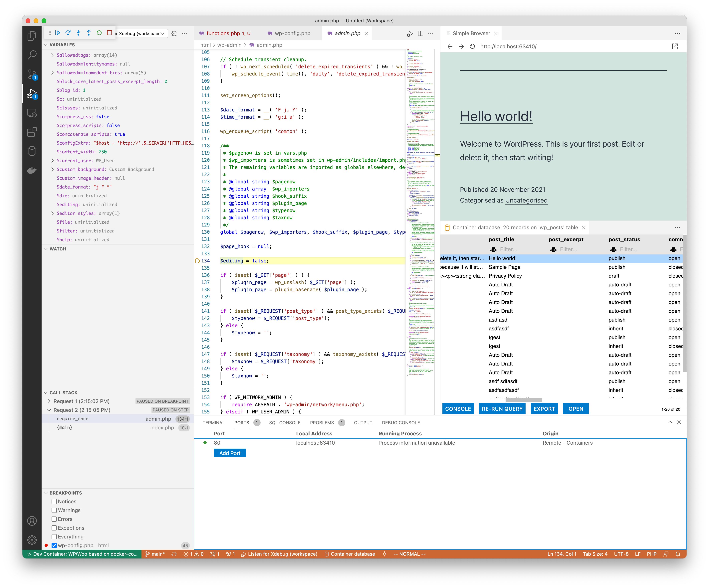Enable the Exceptions breakpoint checkbox
This screenshot has height=588, width=709.
[54, 528]
